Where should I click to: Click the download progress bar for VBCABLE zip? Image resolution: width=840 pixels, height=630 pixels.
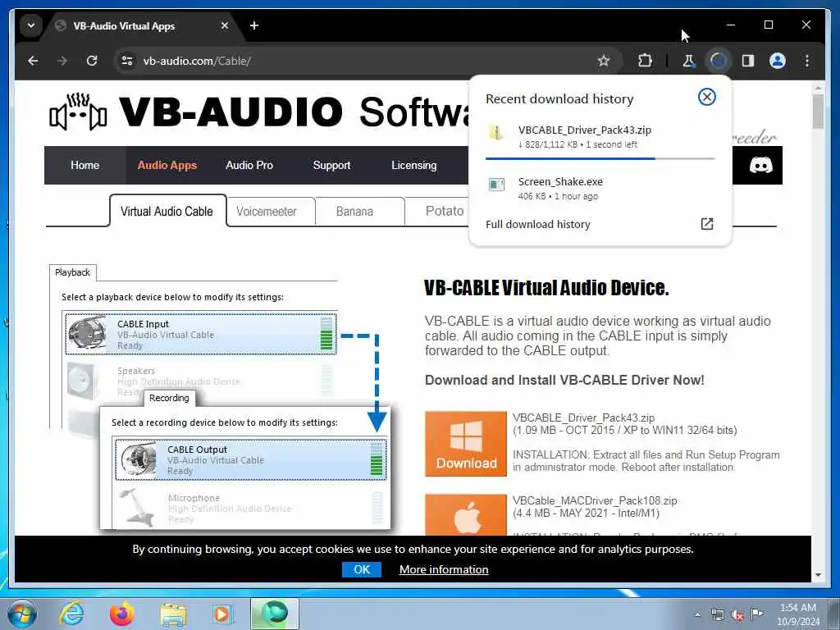click(x=600, y=158)
